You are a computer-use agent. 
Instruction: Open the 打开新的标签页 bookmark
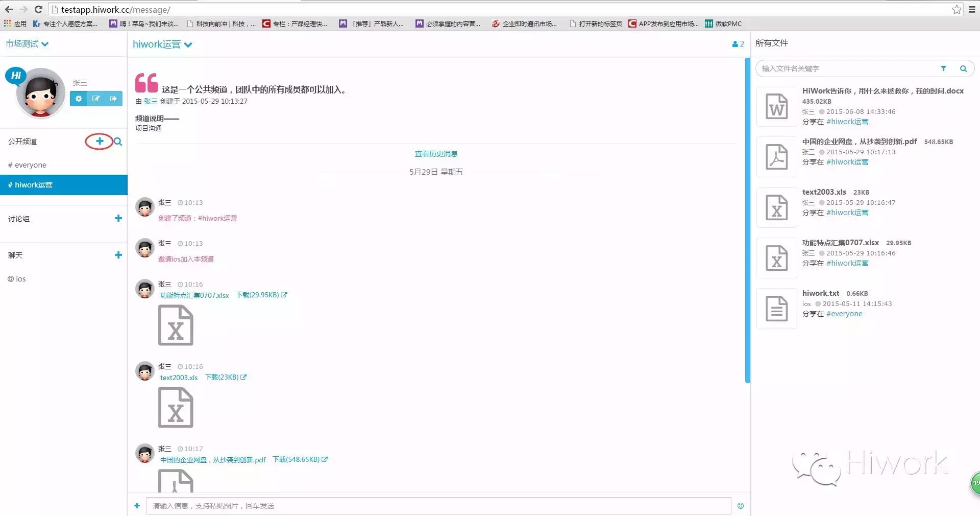pos(596,24)
